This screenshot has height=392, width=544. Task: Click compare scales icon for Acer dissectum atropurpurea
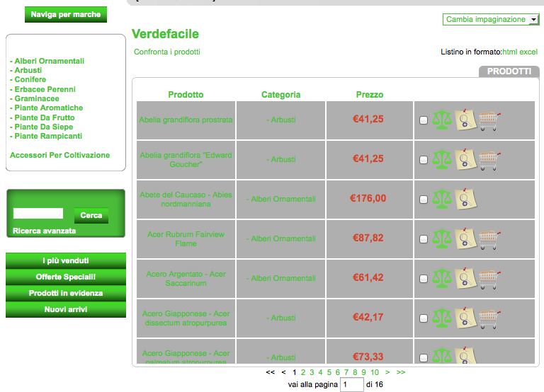click(442, 318)
